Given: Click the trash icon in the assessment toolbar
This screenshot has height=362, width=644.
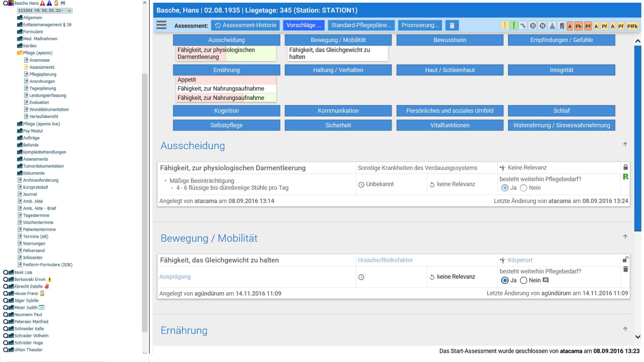Looking at the screenshot, I should (x=452, y=25).
